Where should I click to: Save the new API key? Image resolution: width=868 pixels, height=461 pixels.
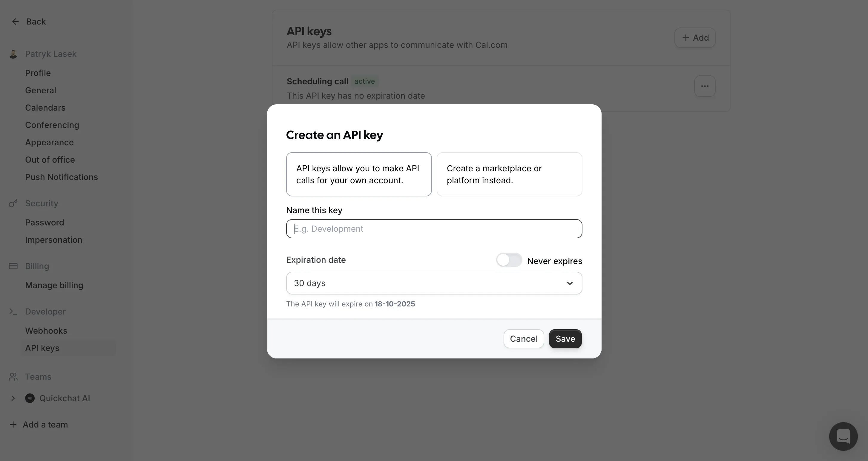tap(565, 339)
